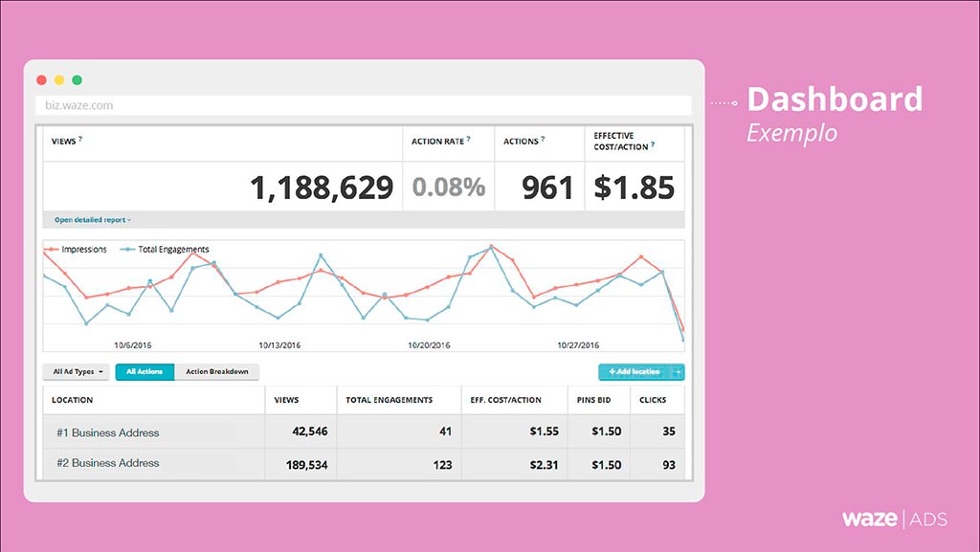Click the Effective Cost/Action help question mark
Viewport: 980px width, 552px height.
point(653,144)
